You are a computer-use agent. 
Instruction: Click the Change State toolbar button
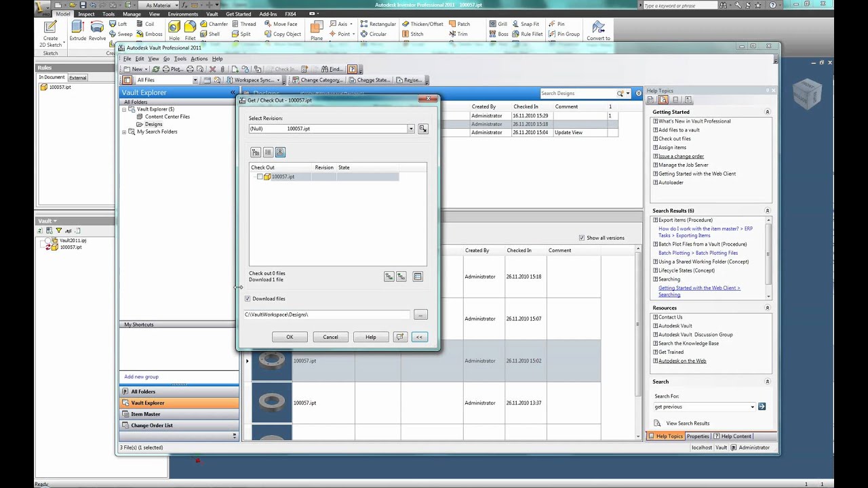tap(369, 80)
